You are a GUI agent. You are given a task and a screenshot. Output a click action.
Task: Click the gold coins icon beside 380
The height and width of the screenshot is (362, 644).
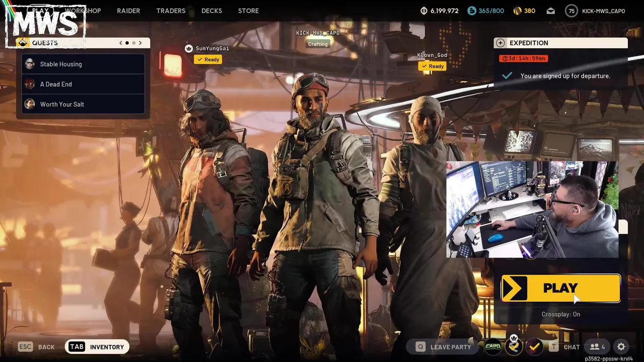pos(518,11)
